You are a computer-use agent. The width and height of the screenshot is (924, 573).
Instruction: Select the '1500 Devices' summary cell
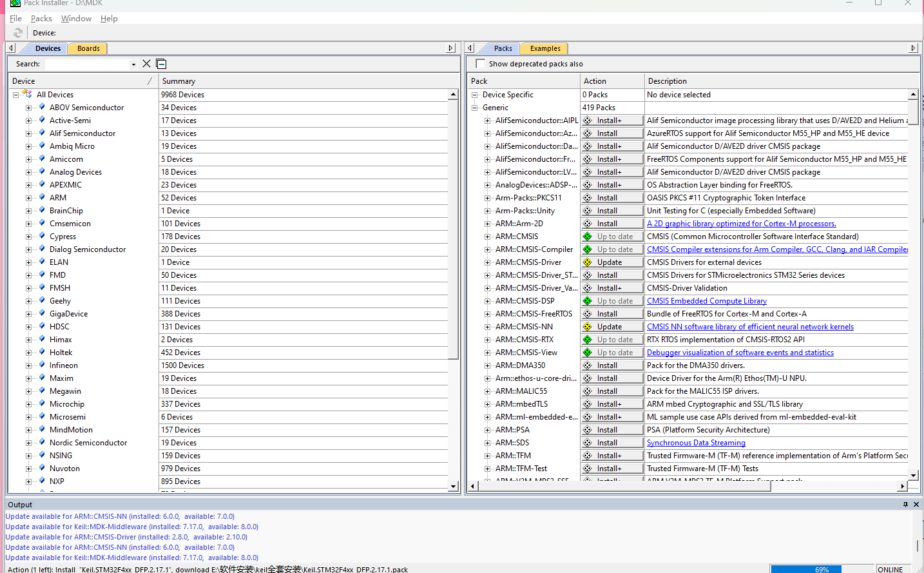pyautogui.click(x=303, y=365)
